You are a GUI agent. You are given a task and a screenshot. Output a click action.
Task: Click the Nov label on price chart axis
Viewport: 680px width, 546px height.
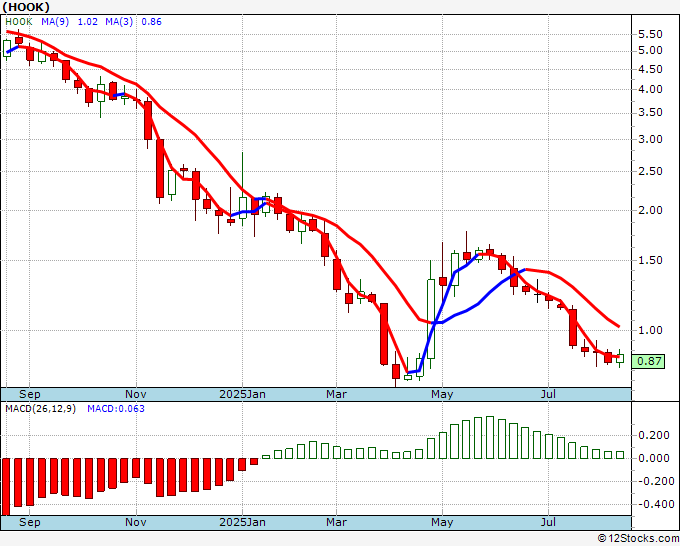[x=136, y=394]
